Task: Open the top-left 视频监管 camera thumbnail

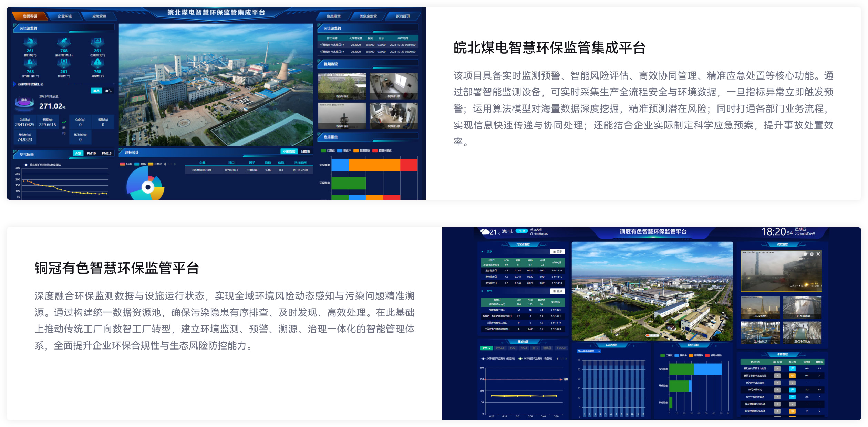Action: pos(342,86)
